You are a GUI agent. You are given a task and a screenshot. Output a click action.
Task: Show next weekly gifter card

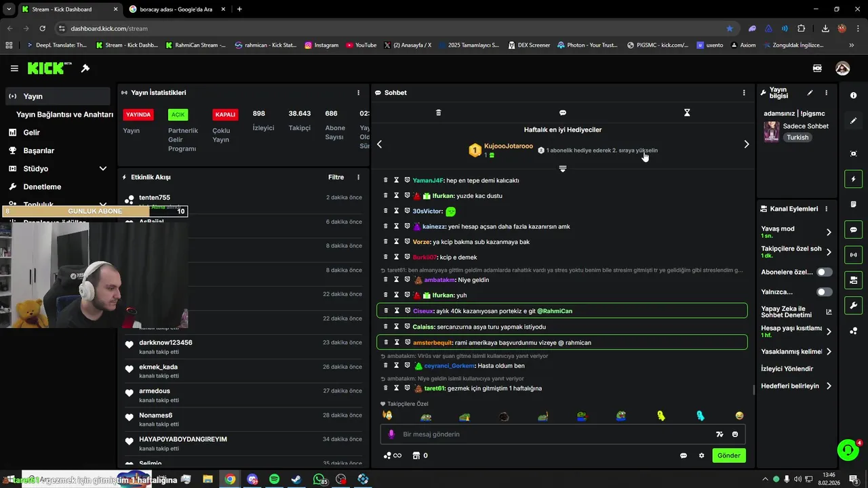pos(747,144)
